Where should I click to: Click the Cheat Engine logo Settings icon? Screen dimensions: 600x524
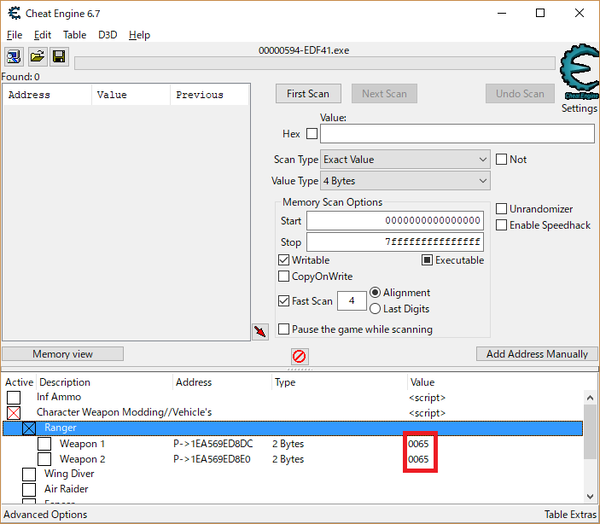(x=579, y=72)
